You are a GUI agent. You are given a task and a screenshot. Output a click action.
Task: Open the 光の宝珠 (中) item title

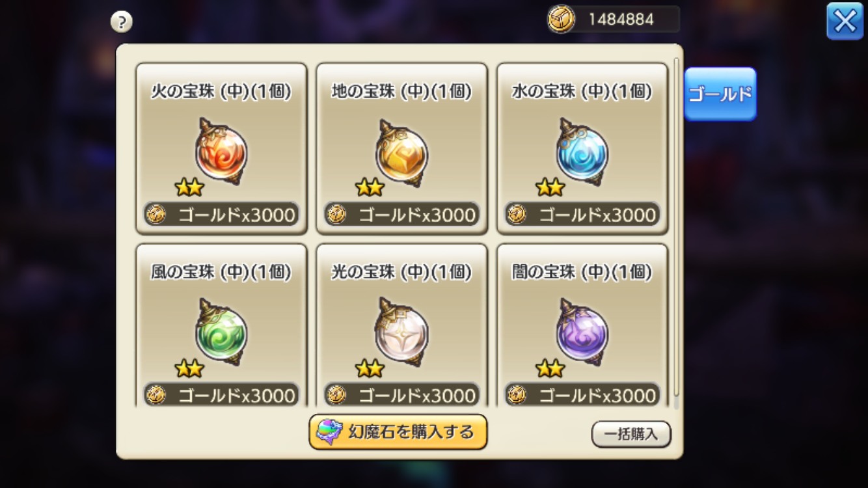[401, 272]
